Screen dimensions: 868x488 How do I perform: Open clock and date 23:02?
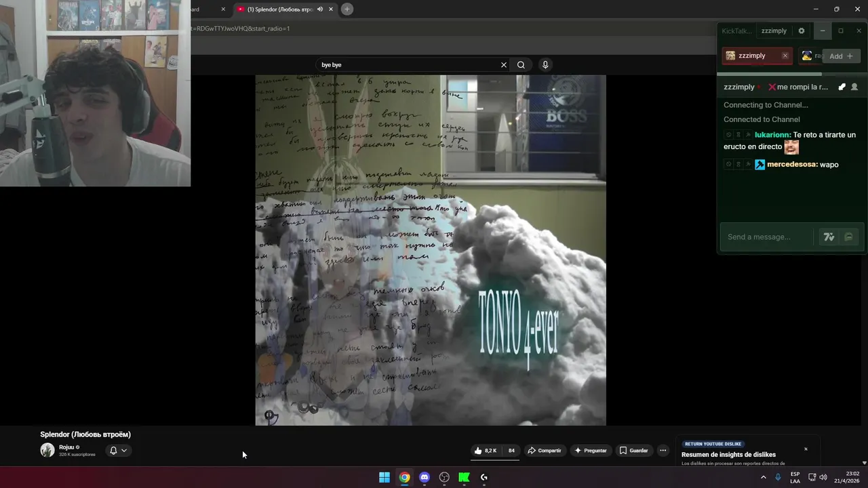click(847, 477)
